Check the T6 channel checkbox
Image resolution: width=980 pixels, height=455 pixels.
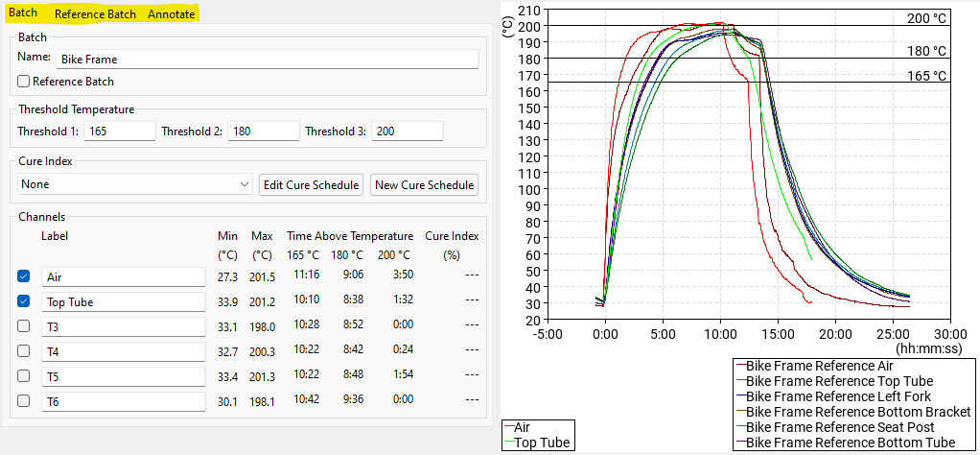click(24, 401)
